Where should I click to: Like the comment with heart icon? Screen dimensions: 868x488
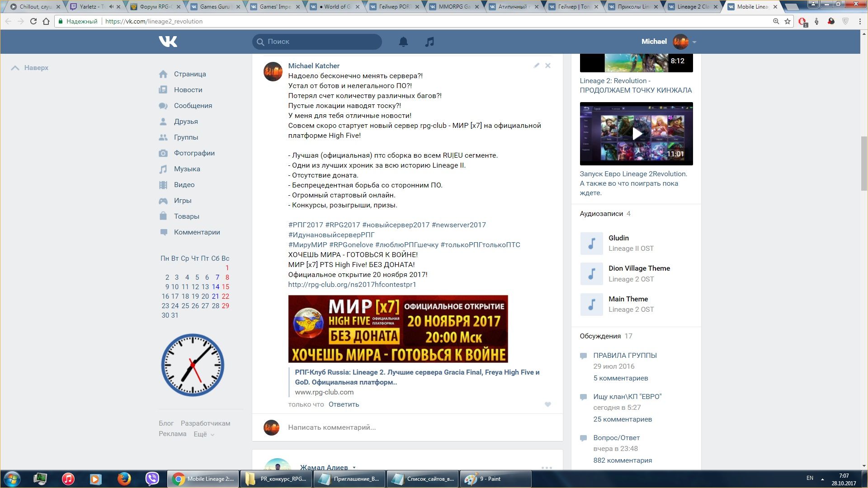pos(548,404)
